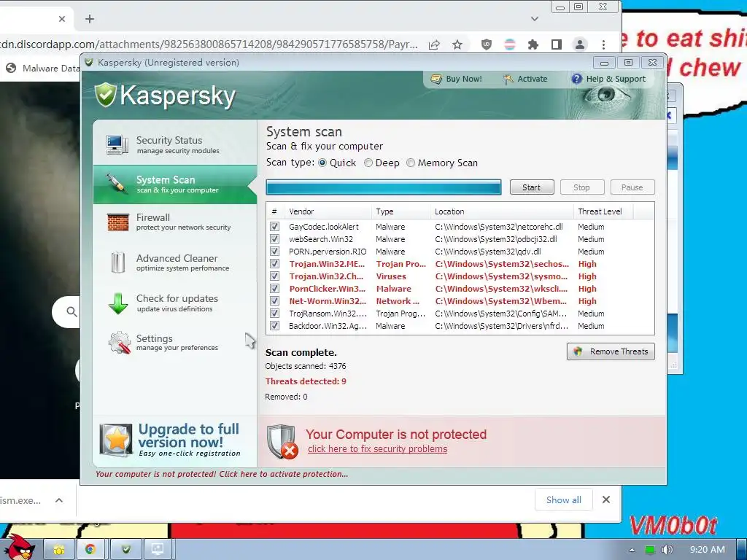Open Chrome from the taskbar
The width and height of the screenshot is (747, 560).
click(x=90, y=550)
